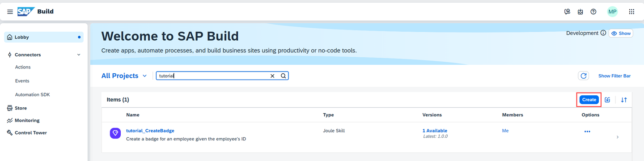644x161 pixels.
Task: Open the MP user profile avatar
Action: [x=612, y=12]
